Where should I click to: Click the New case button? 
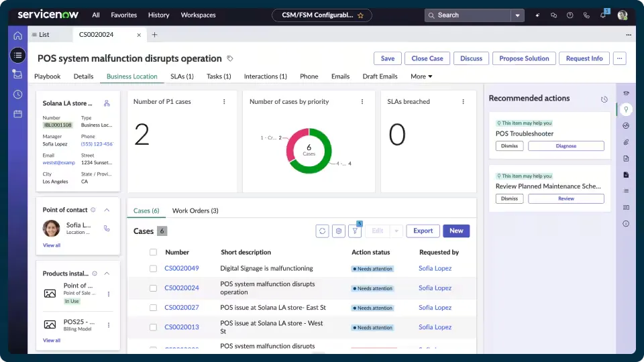coord(456,231)
